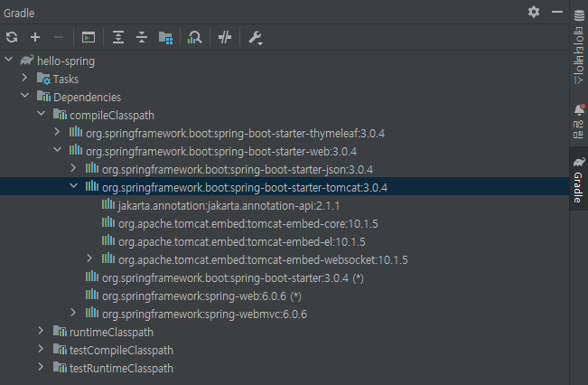Collapse the hello-spring project node

click(9, 60)
